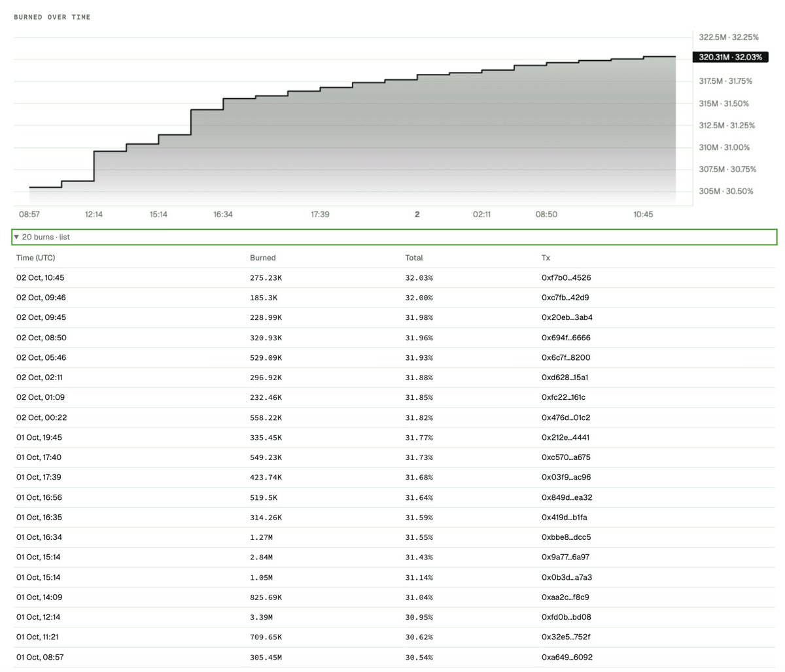
Task: Select the 320.93K burned amount
Action: [266, 338]
